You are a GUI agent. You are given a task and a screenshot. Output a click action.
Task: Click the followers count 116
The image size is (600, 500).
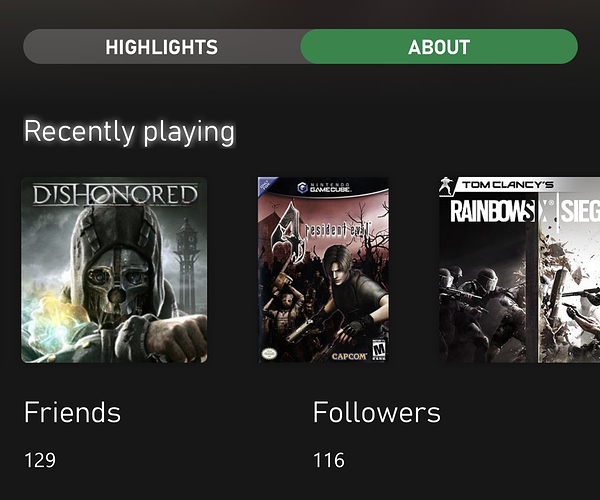[329, 460]
